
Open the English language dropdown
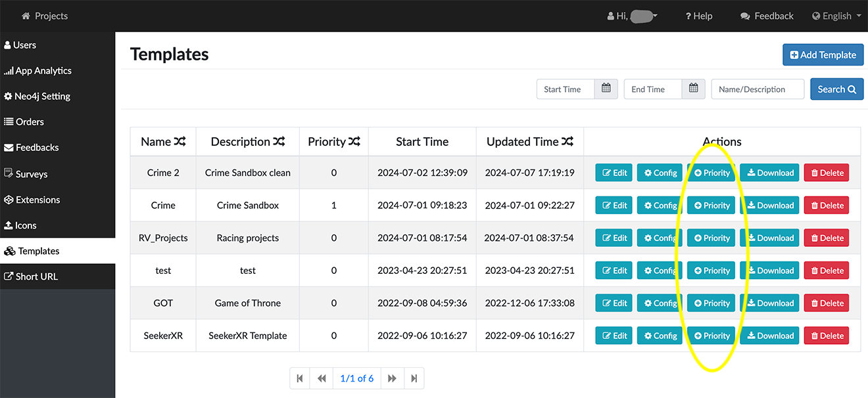pyautogui.click(x=836, y=16)
